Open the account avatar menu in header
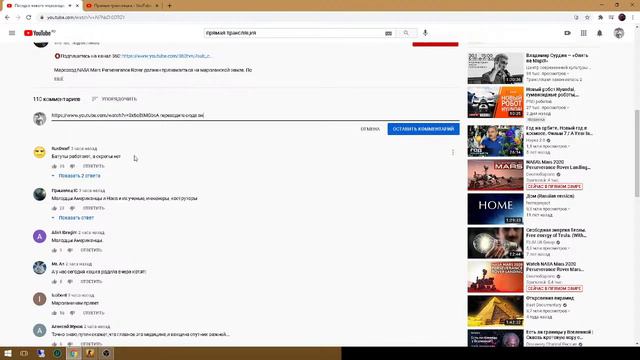The width and height of the screenshot is (640, 360). click(x=619, y=33)
